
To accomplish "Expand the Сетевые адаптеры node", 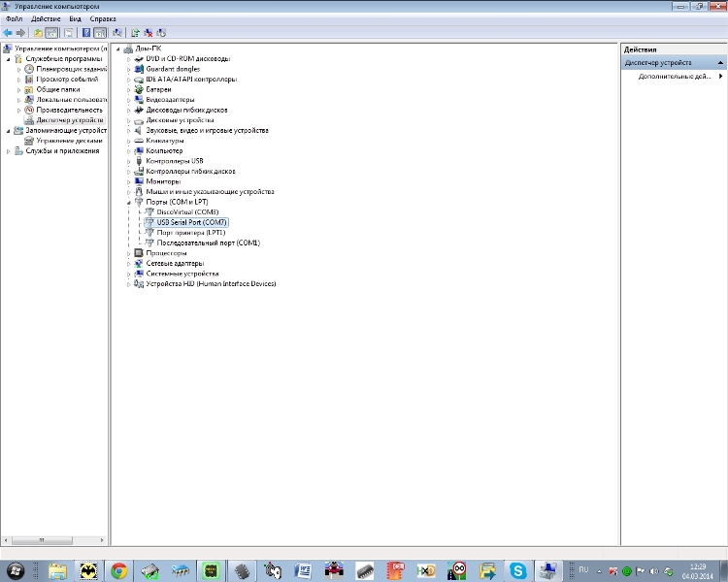I will point(128,264).
